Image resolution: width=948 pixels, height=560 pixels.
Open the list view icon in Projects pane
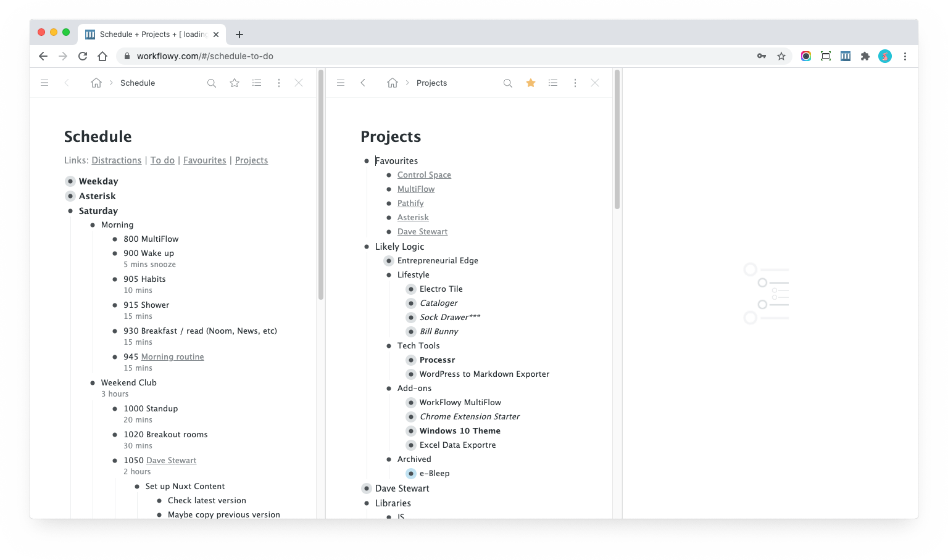(553, 83)
